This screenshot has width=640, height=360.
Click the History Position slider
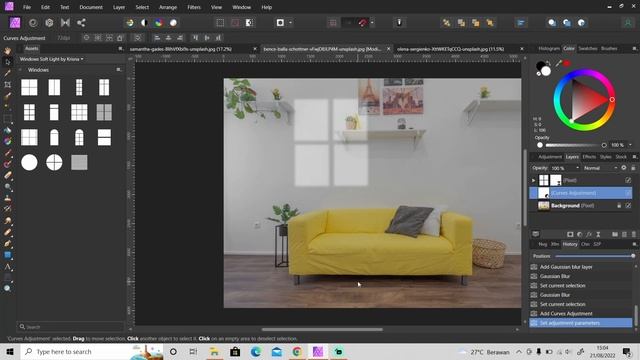pos(594,256)
